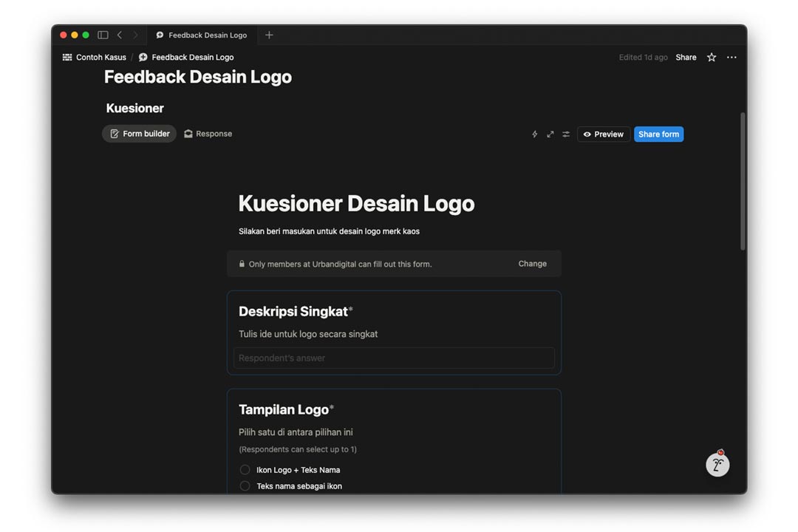This screenshot has width=798, height=532.
Task: Select "Teks nama sebagai ikon" option
Action: pyautogui.click(x=245, y=486)
